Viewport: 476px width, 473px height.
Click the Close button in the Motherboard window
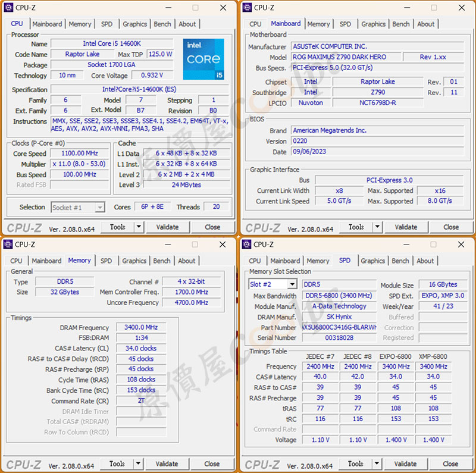click(451, 227)
